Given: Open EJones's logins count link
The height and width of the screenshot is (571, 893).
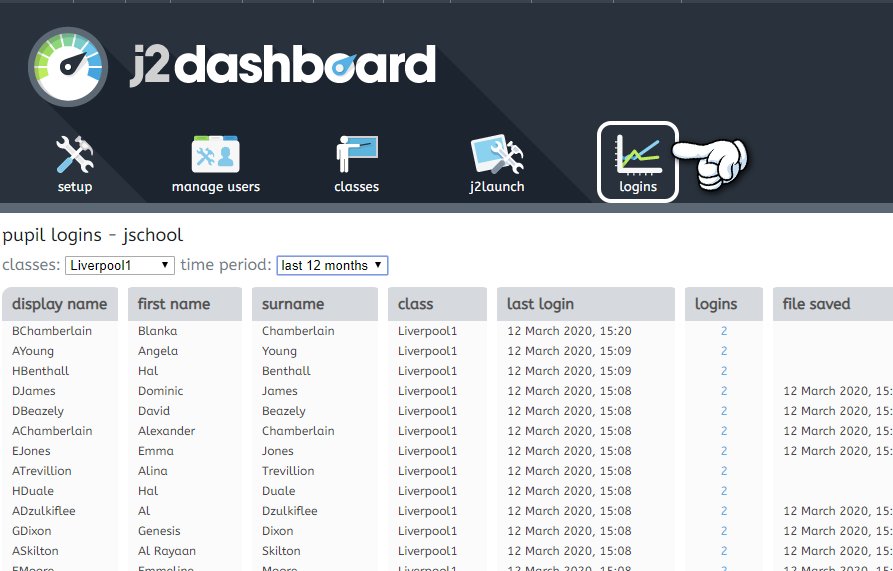Looking at the screenshot, I should (724, 451).
